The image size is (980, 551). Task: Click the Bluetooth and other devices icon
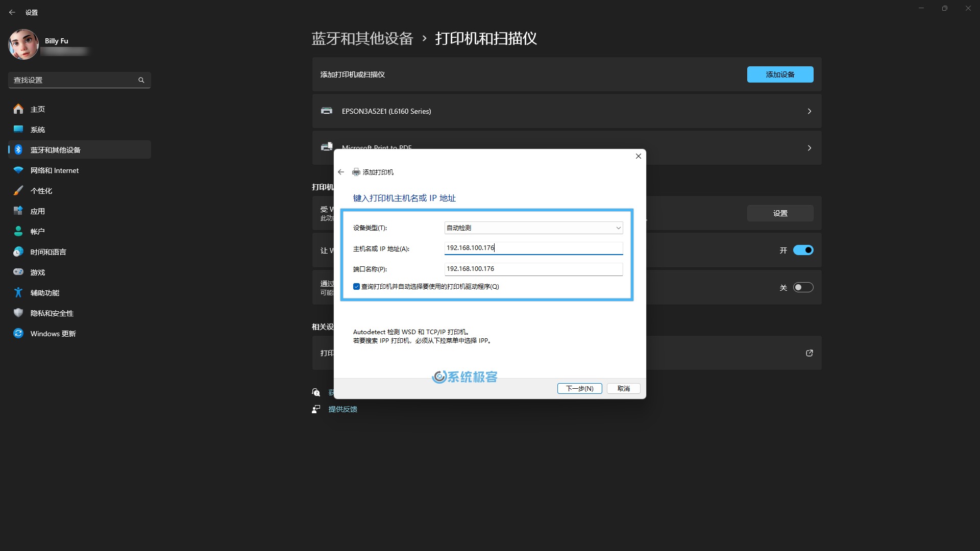pos(18,149)
